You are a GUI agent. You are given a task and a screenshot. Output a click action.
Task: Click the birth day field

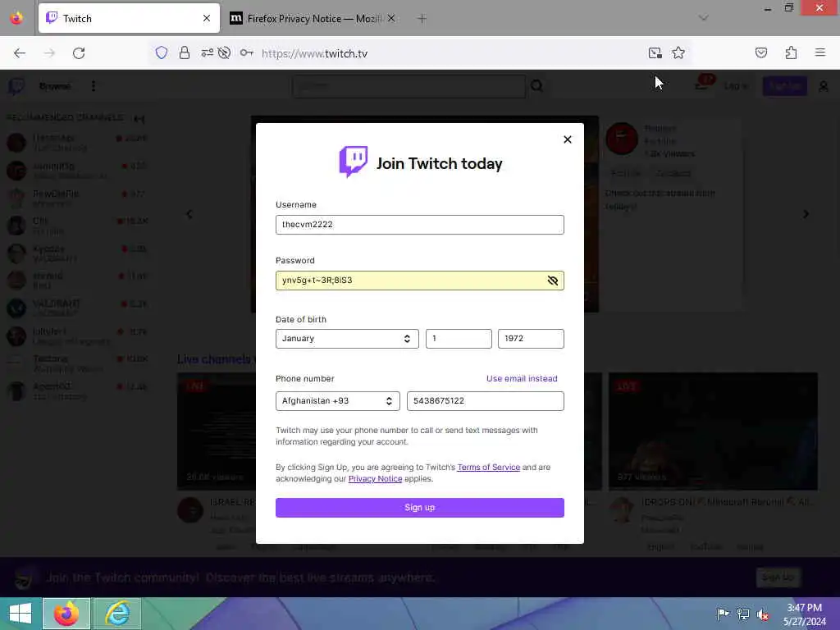[x=459, y=339]
